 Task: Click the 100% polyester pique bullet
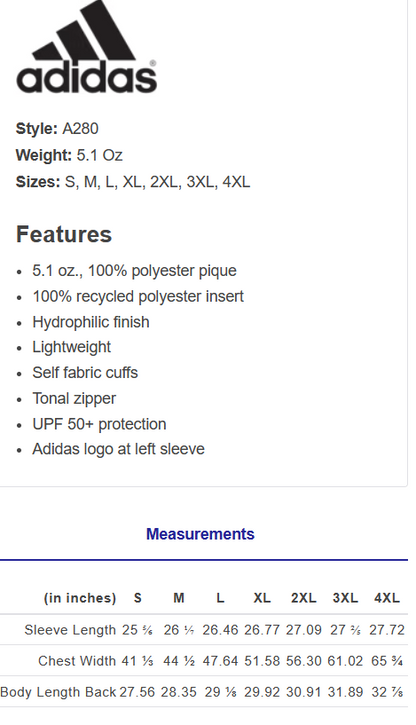pyautogui.click(x=135, y=270)
